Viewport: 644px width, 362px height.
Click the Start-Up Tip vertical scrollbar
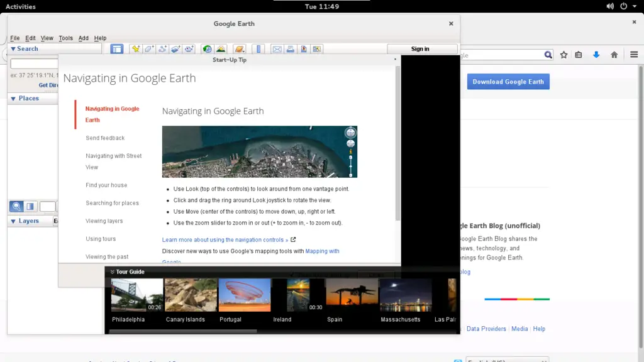397,144
